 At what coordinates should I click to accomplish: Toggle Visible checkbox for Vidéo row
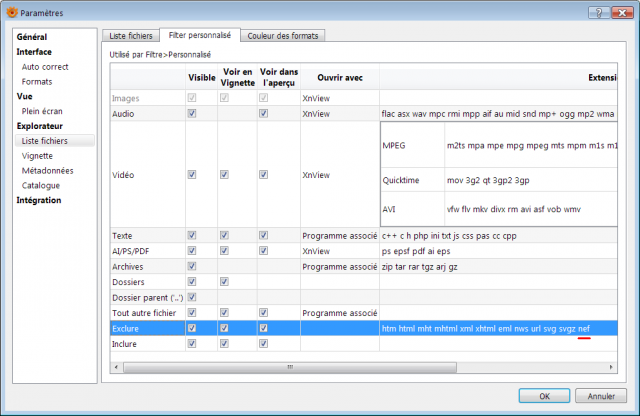point(192,174)
